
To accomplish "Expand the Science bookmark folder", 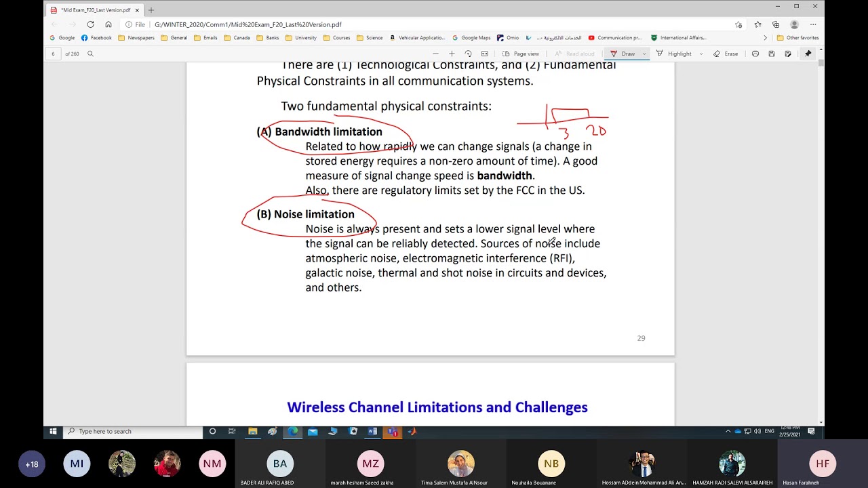I will [370, 38].
